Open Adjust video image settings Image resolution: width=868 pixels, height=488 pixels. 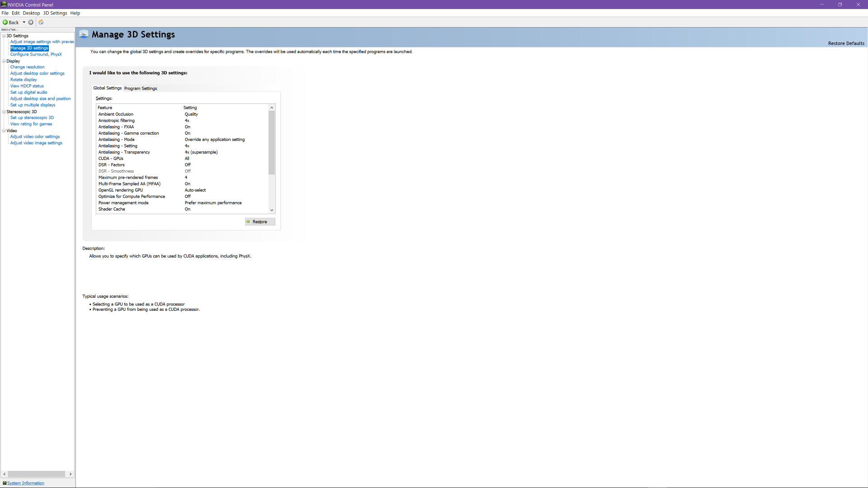[x=36, y=143]
